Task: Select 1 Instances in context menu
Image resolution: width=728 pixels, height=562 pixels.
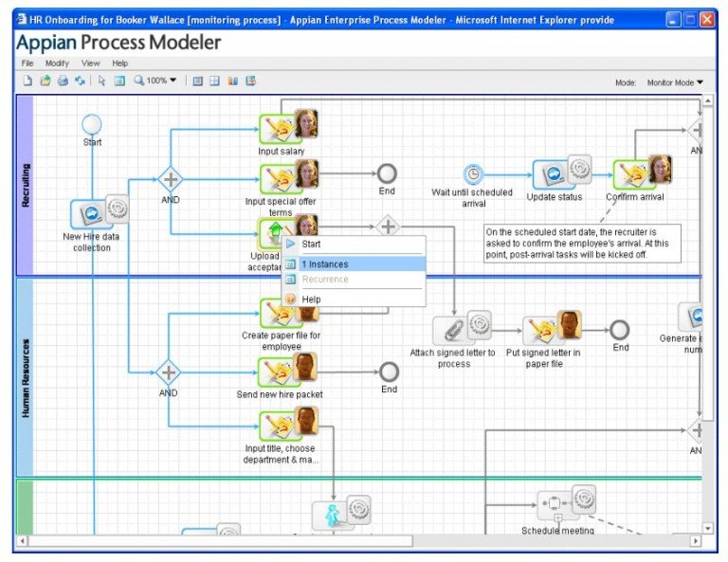Action: pyautogui.click(x=355, y=264)
